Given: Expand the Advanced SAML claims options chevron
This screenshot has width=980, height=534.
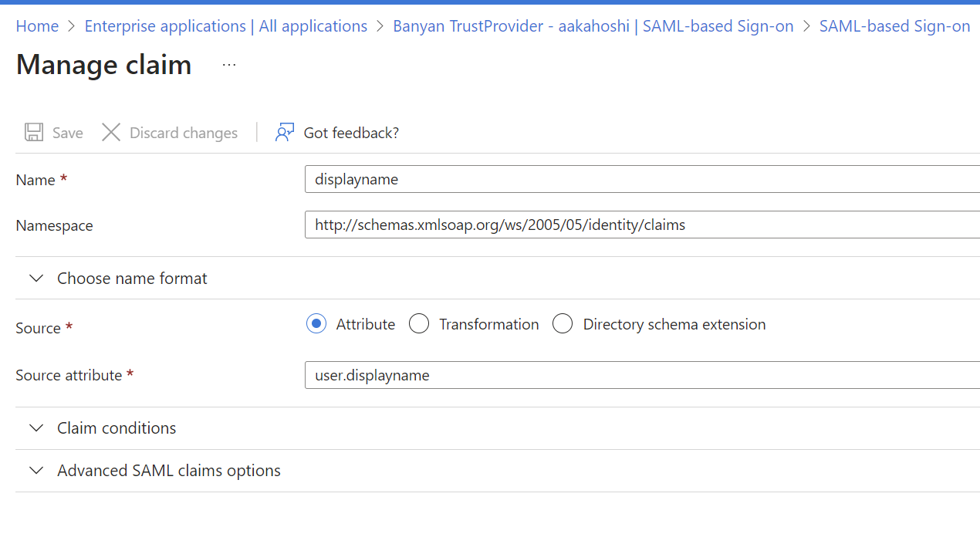Looking at the screenshot, I should [36, 471].
